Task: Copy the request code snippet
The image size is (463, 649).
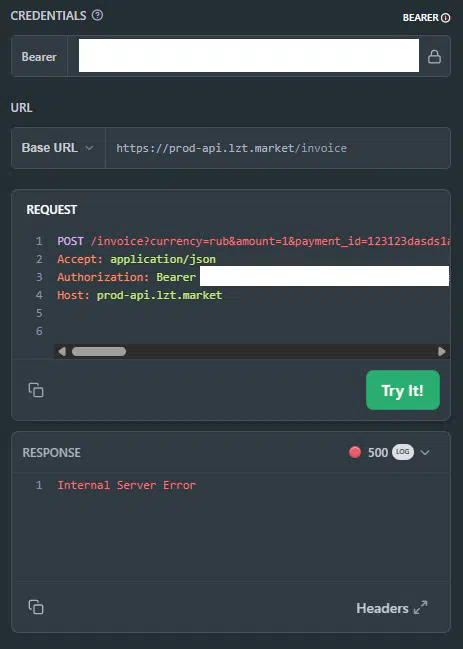Action: pyautogui.click(x=36, y=390)
